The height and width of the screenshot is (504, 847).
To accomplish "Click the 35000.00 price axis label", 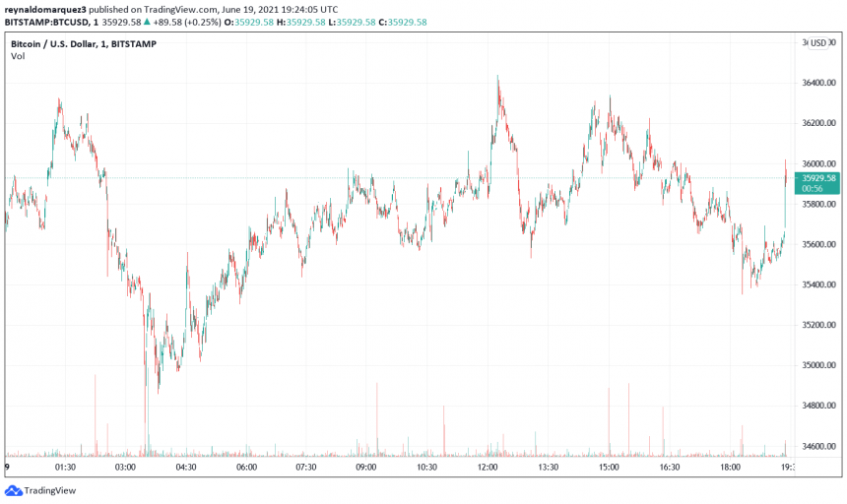I will pyautogui.click(x=818, y=365).
